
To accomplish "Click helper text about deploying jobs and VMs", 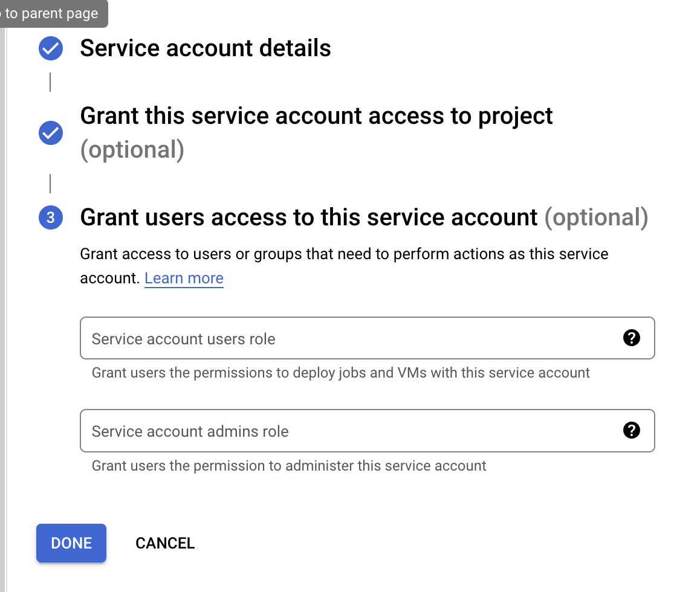I will pos(340,373).
